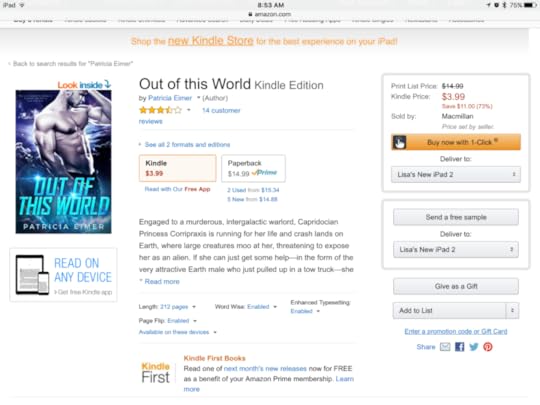This screenshot has height=405, width=540.
Task: Share the book on Facebook
Action: pos(459,347)
